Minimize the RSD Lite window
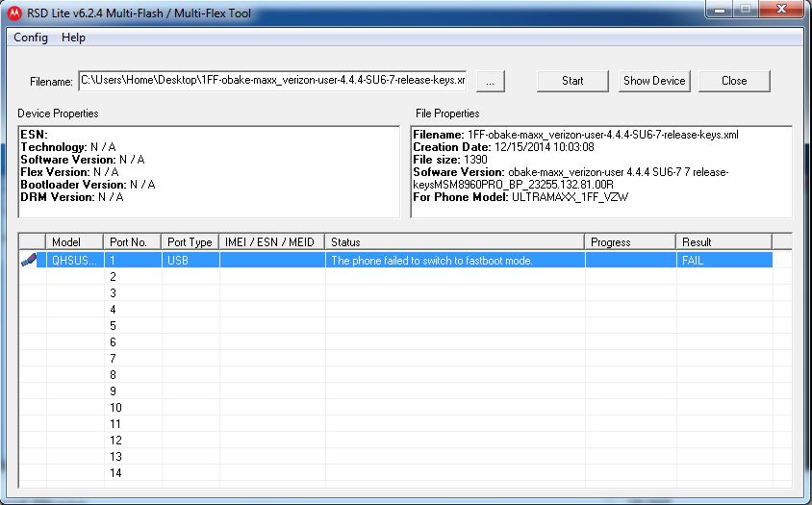 tap(719, 10)
